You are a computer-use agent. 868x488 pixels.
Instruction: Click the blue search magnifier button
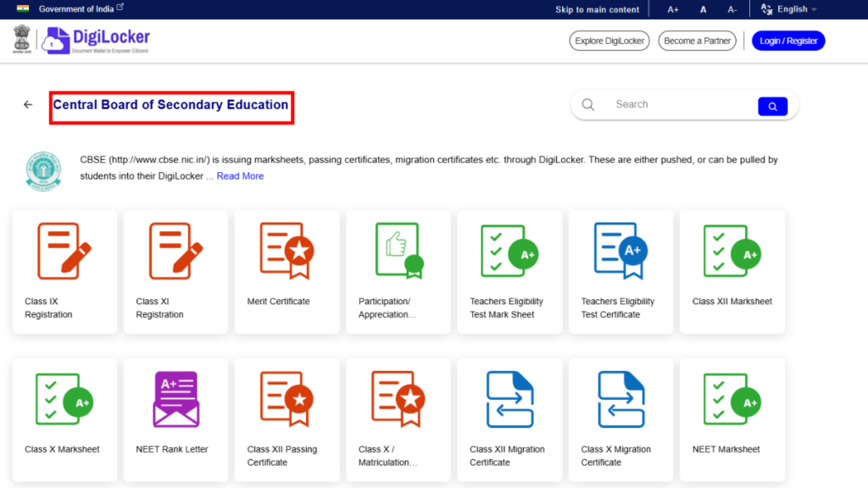click(x=772, y=106)
